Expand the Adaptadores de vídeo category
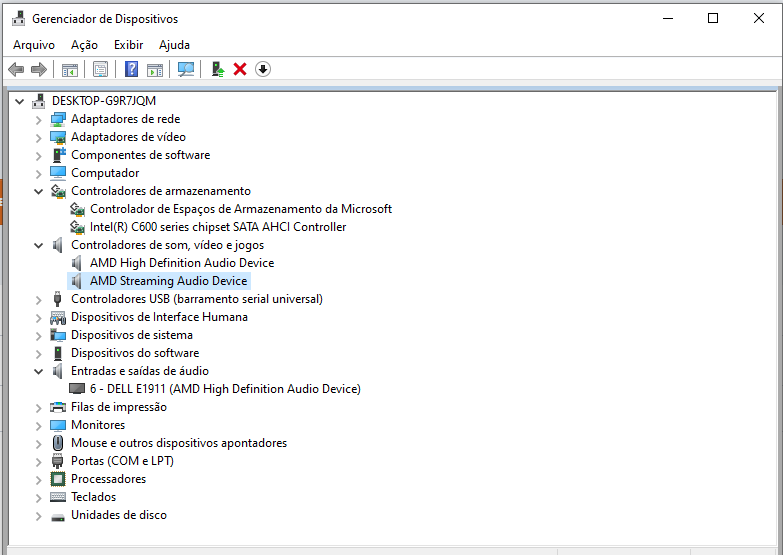The width and height of the screenshot is (783, 555). (x=38, y=138)
